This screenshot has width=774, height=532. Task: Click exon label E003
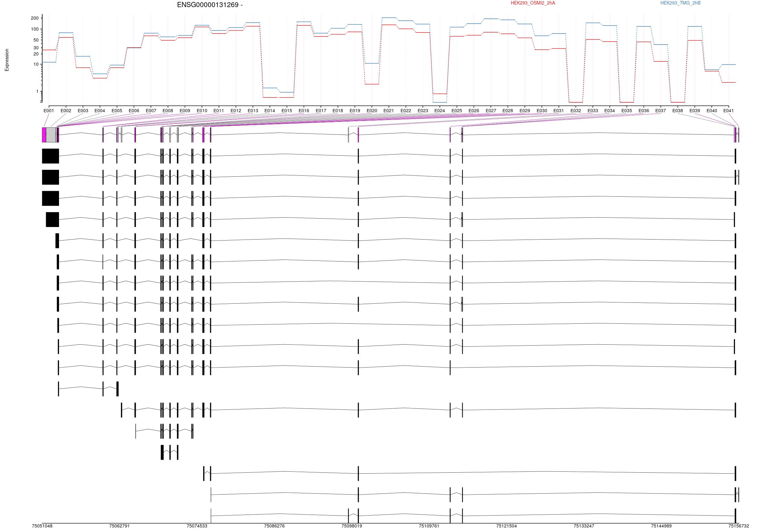click(x=83, y=111)
